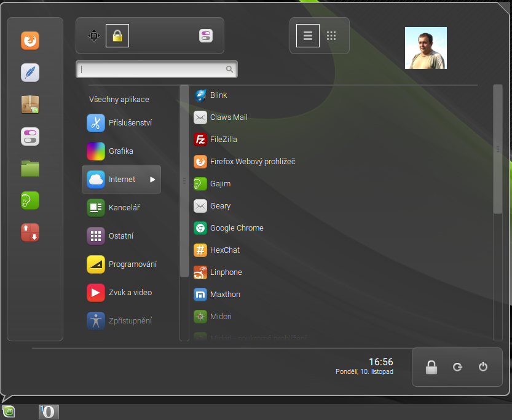The height and width of the screenshot is (420, 512).
Task: Open the green folder file manager favorite
Action: coord(30,168)
